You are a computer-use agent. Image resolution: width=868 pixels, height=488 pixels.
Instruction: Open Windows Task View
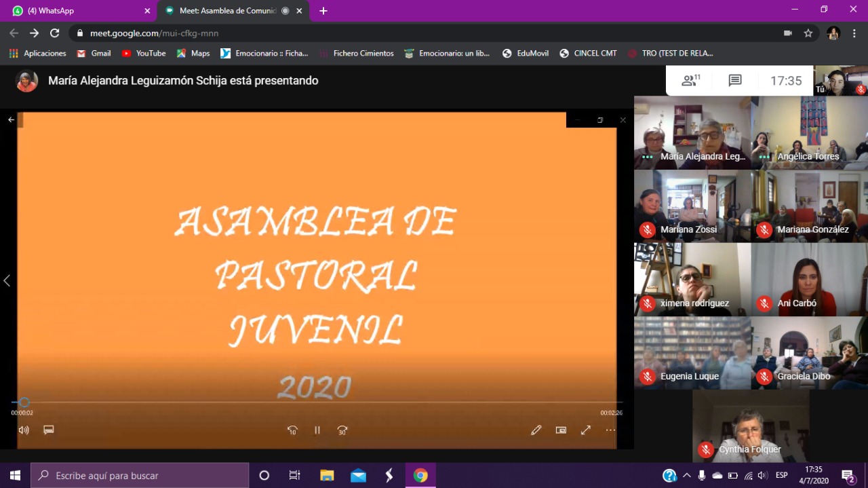[295, 476]
